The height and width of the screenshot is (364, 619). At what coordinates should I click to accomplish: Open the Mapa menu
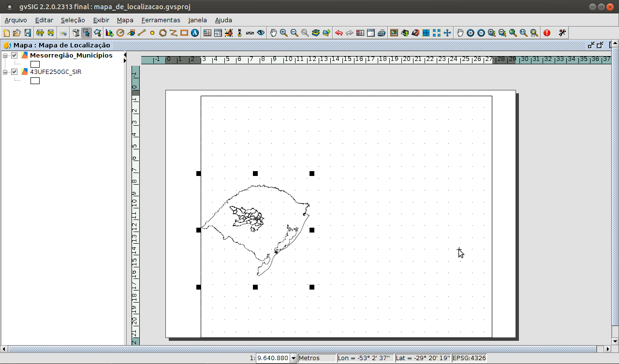click(125, 20)
